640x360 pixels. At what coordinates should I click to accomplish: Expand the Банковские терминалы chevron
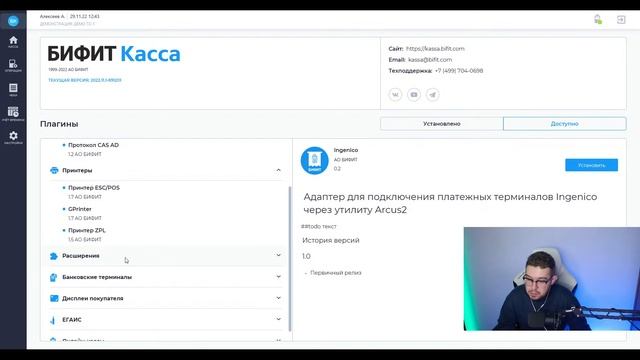tap(278, 277)
